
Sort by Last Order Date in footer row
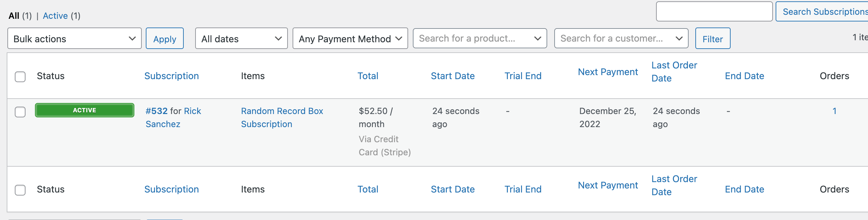point(674,185)
